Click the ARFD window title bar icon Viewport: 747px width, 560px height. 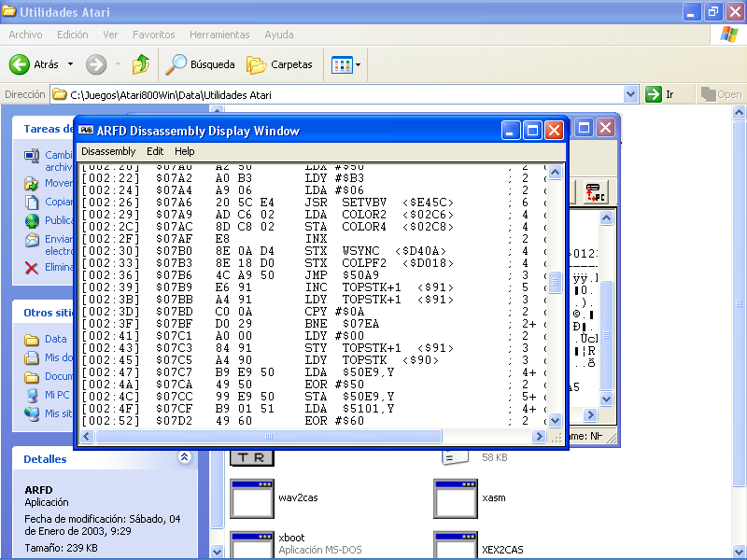[x=86, y=130]
